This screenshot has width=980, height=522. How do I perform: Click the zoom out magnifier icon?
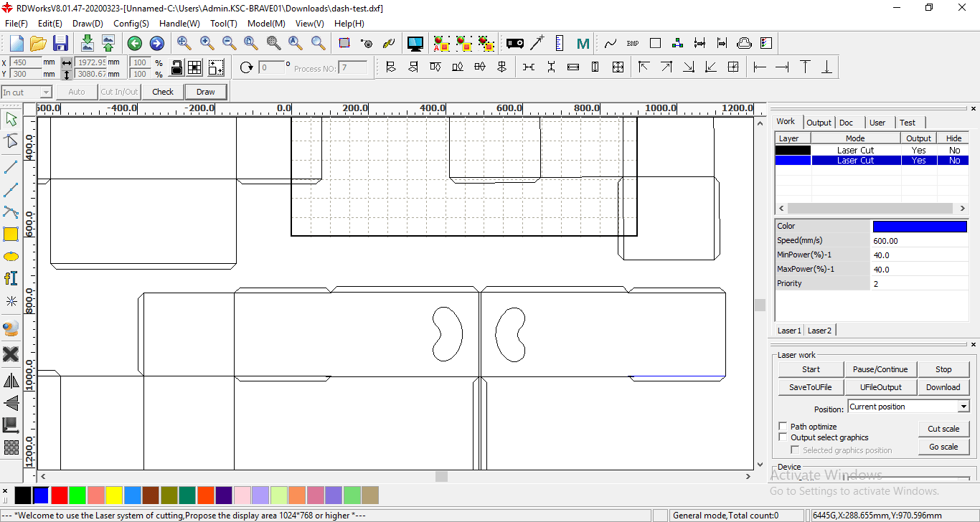[x=230, y=43]
